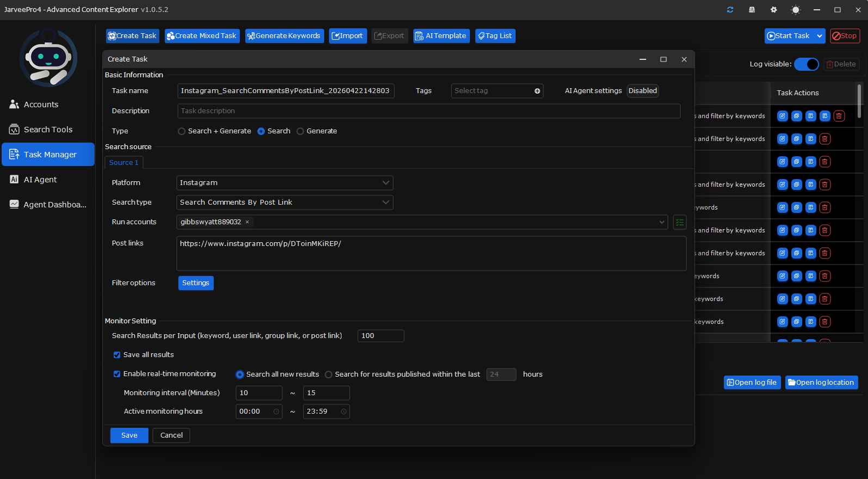This screenshot has width=868, height=479.
Task: Toggle the sun light-theme icon
Action: [796, 10]
